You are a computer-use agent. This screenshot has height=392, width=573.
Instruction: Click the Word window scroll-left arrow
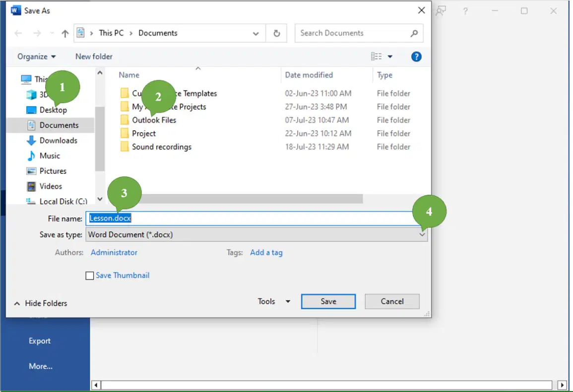click(96, 385)
